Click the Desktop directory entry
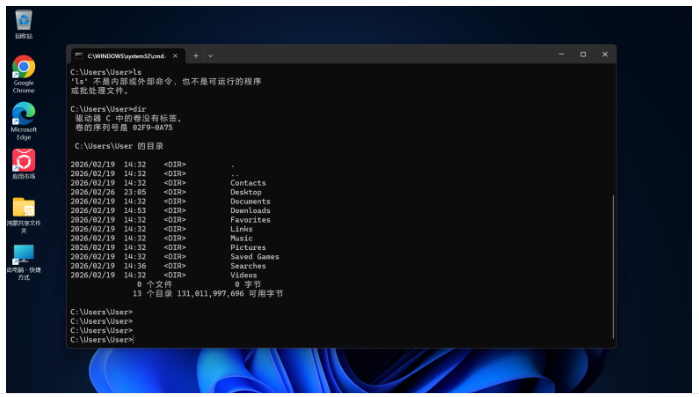Screen dimensions: 699x397 [x=246, y=192]
